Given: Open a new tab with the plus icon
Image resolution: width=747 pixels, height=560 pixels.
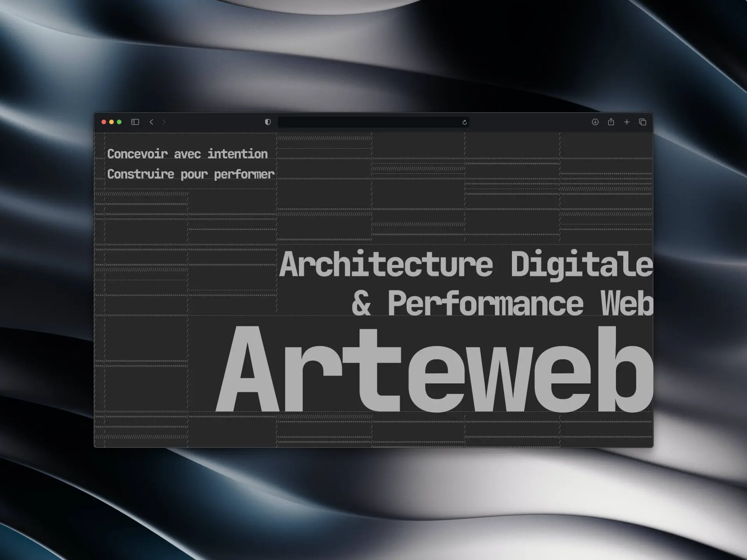Looking at the screenshot, I should pos(627,122).
